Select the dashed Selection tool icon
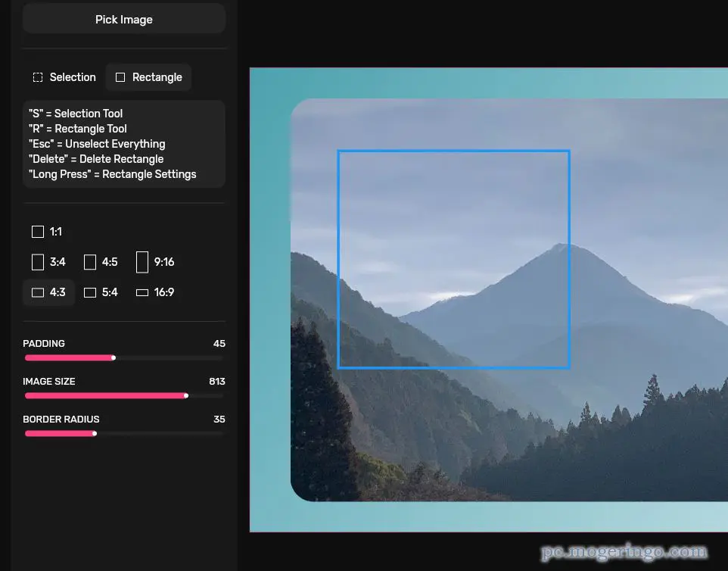 (x=38, y=77)
